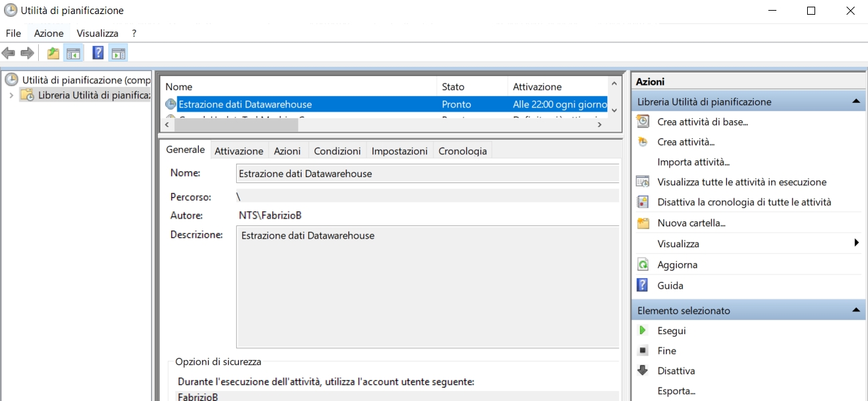Image resolution: width=868 pixels, height=401 pixels.
Task: Switch to the Attivazione tab
Action: click(x=239, y=151)
